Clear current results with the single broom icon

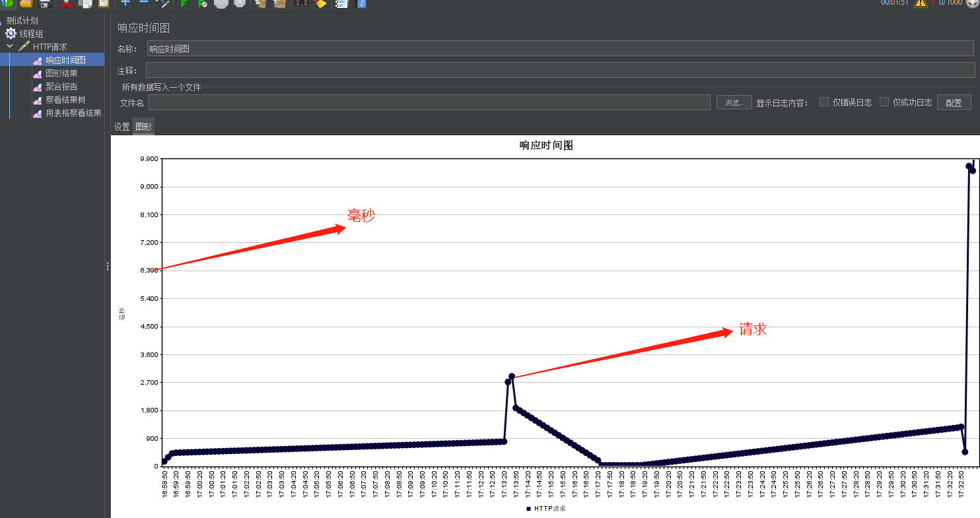[x=261, y=3]
